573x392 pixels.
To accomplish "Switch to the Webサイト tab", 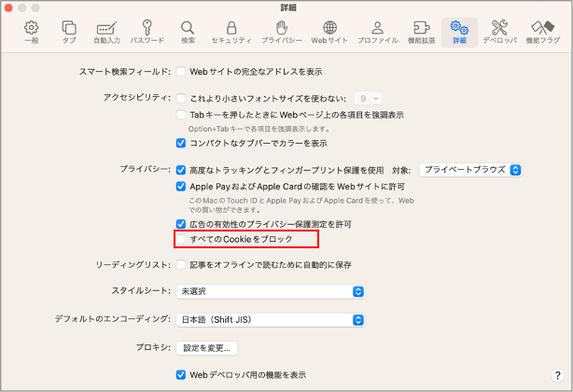I will pos(329,32).
